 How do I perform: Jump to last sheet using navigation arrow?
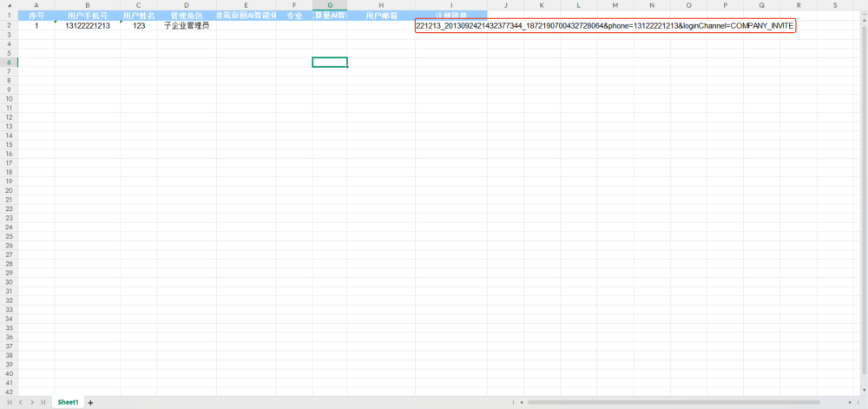point(43,403)
